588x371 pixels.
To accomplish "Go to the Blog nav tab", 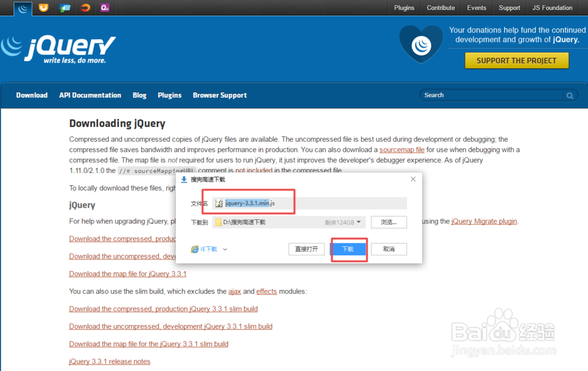I will click(x=139, y=95).
